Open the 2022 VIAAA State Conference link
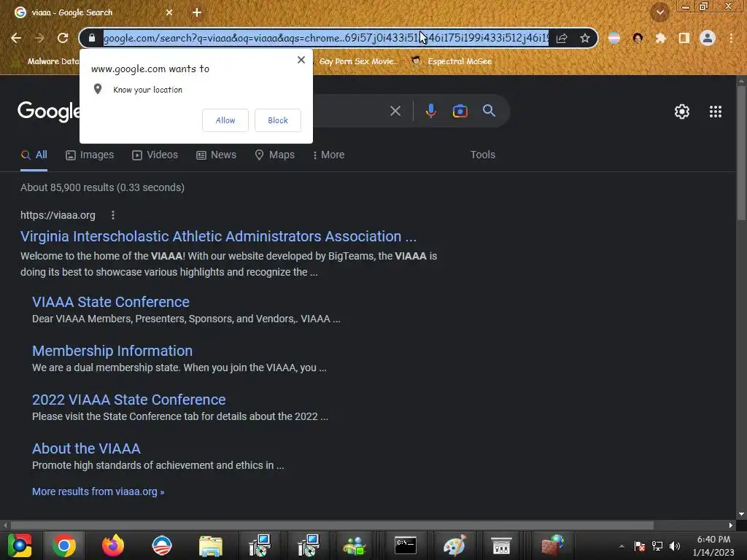747x560 pixels. coord(128,400)
